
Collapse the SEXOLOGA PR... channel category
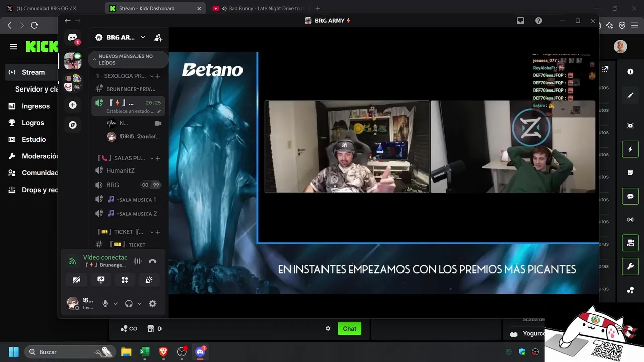(152, 76)
